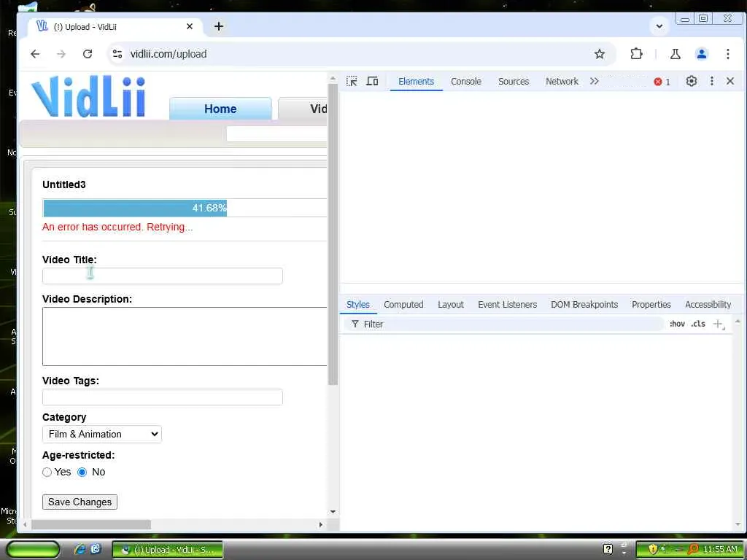Reload the vidlii.com page
Screen dimensions: 747x560
point(88,54)
